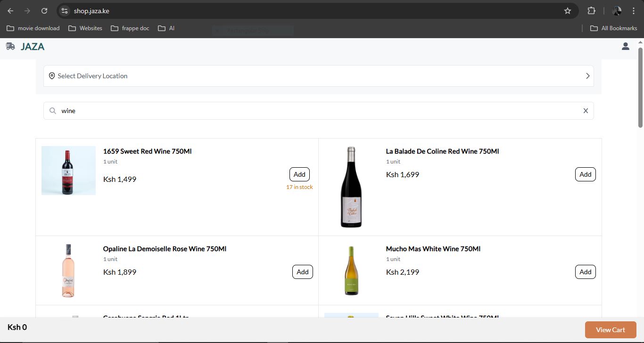Open the frappe doc bookmark folder
This screenshot has height=343, width=644.
click(x=130, y=28)
